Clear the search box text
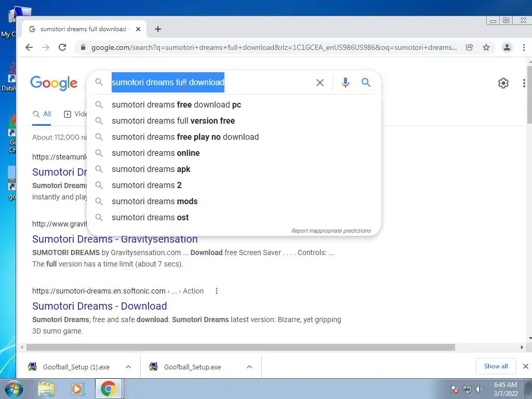Image resolution: width=532 pixels, height=399 pixels. (x=320, y=83)
